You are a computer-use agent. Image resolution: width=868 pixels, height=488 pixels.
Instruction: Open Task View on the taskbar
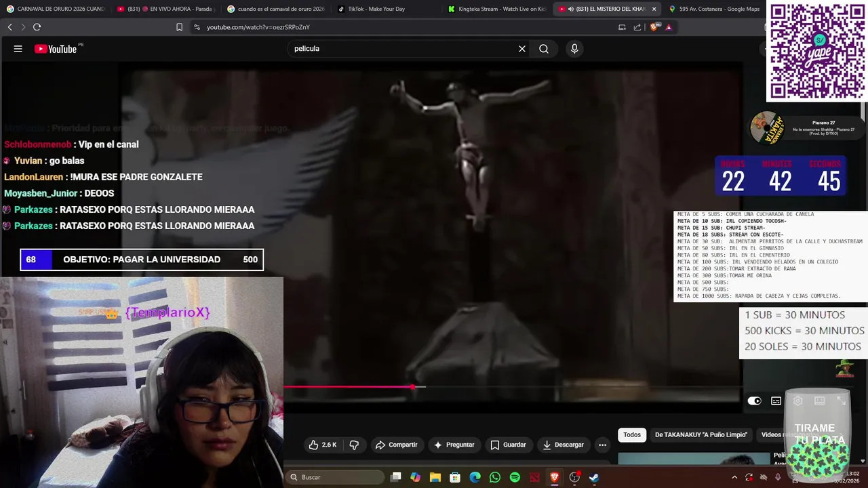[x=396, y=477]
